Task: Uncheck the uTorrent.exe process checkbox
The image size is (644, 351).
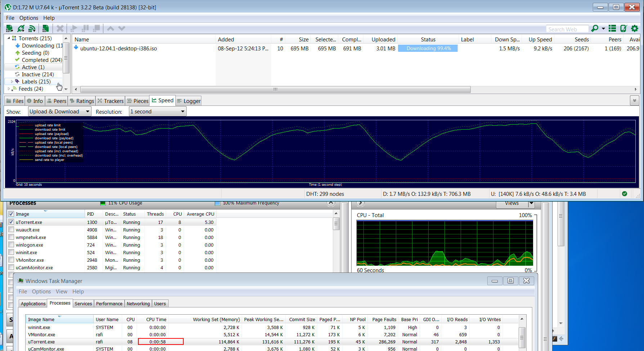Action: pyautogui.click(x=11, y=222)
